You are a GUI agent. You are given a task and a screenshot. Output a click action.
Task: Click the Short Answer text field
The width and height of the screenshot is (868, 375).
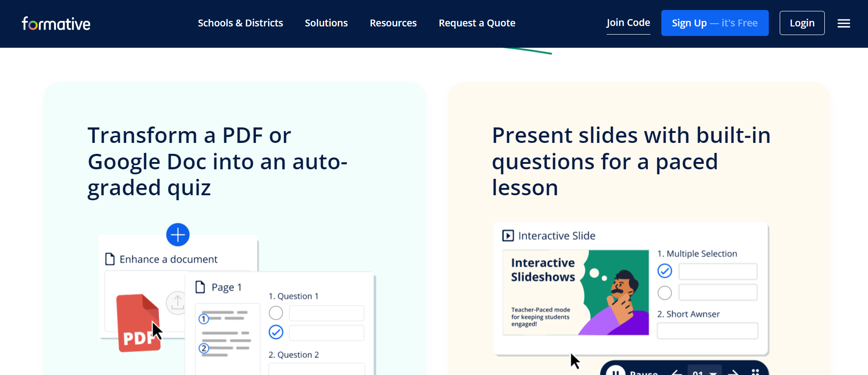coord(707,331)
